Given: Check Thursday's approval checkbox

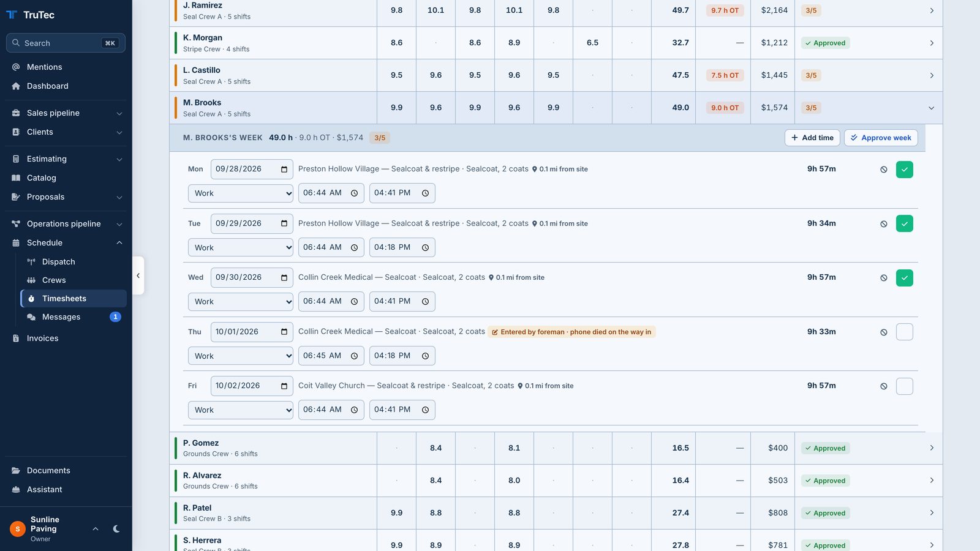Looking at the screenshot, I should 905,332.
